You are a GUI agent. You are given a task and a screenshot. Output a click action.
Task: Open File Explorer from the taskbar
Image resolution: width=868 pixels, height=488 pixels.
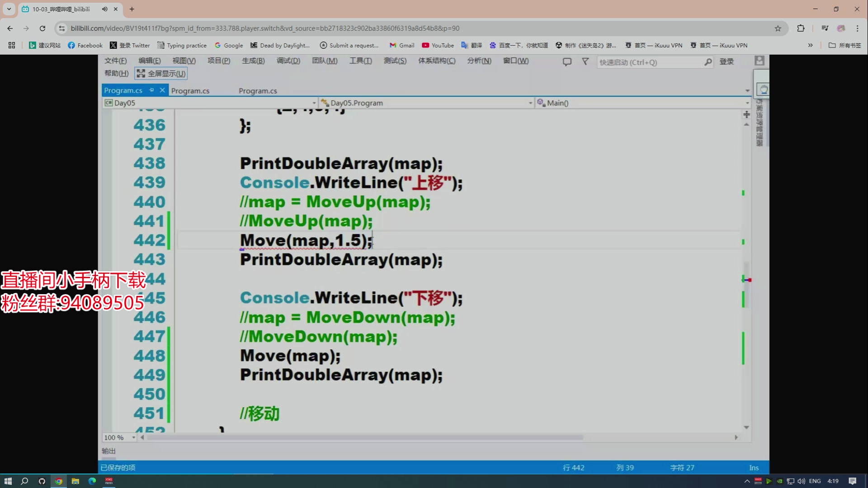tap(75, 481)
